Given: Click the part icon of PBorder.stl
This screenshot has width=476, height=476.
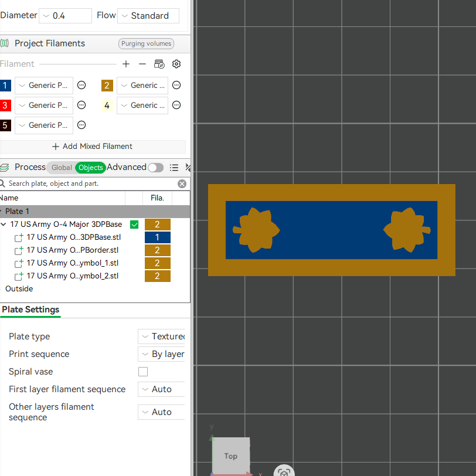Looking at the screenshot, I should tap(19, 250).
